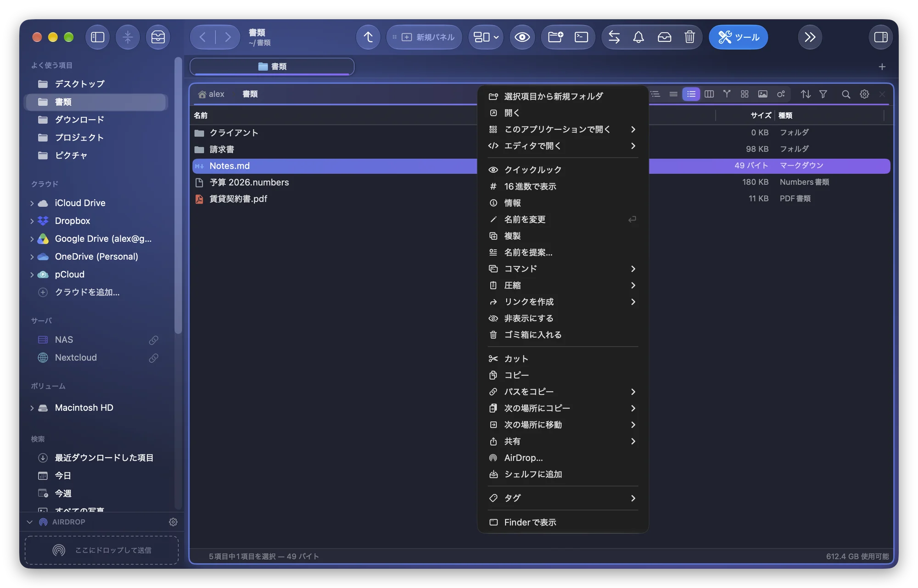Open terminal from the toolbar icon
Image resolution: width=918 pixels, height=588 pixels.
[x=581, y=37]
